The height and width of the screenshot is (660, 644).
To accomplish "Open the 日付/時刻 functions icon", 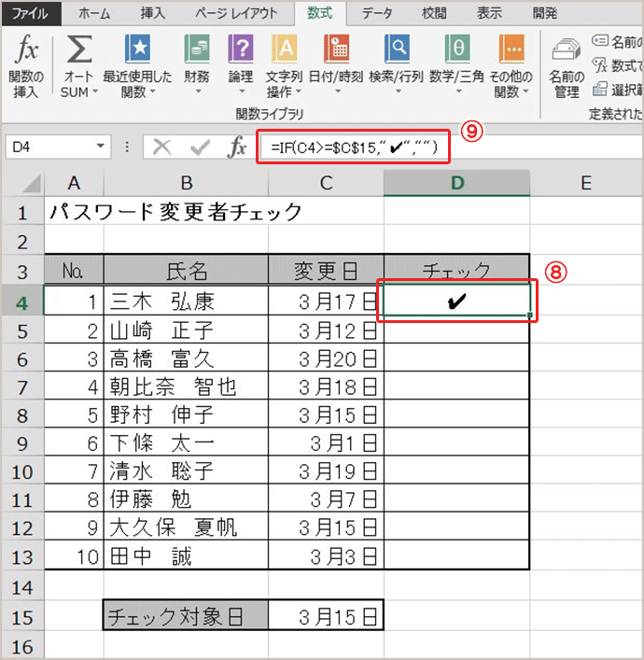I will tap(336, 49).
